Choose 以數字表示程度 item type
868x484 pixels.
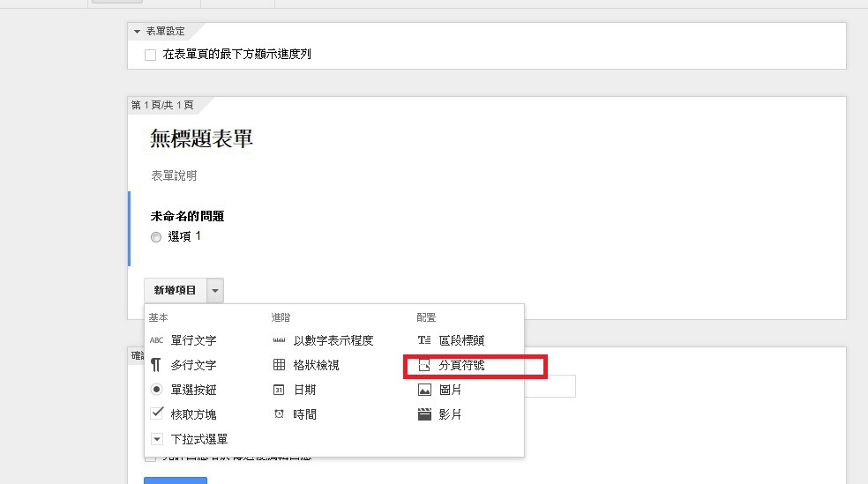(333, 340)
